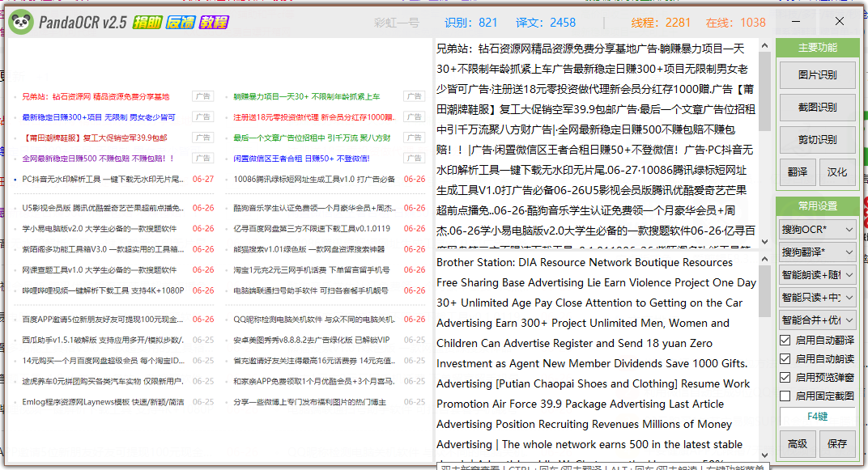Click the 截图识别 button
The width and height of the screenshot is (868, 470).
818,108
